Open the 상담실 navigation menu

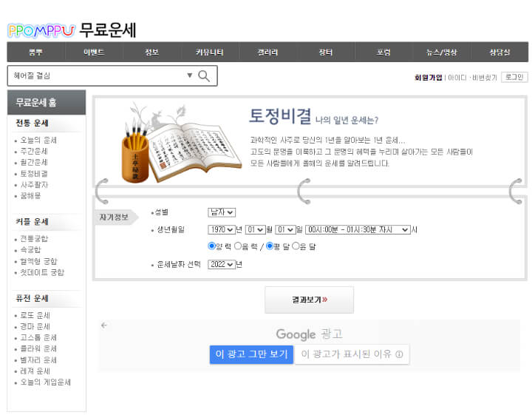(x=499, y=52)
